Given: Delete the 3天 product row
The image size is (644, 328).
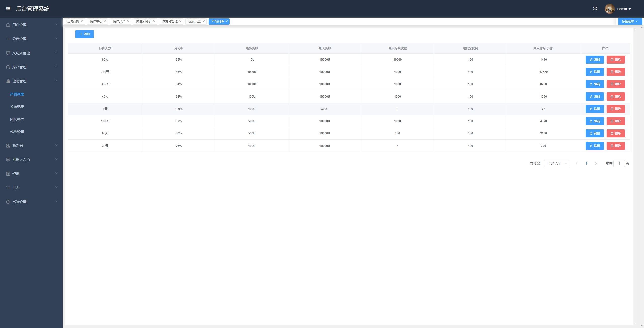Looking at the screenshot, I should [615, 109].
